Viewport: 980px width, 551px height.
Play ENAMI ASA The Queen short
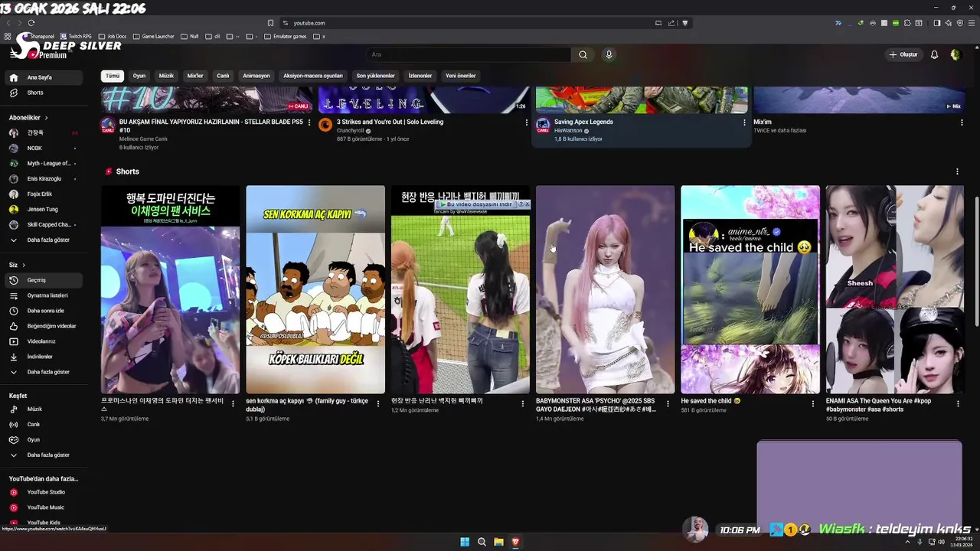pos(894,289)
